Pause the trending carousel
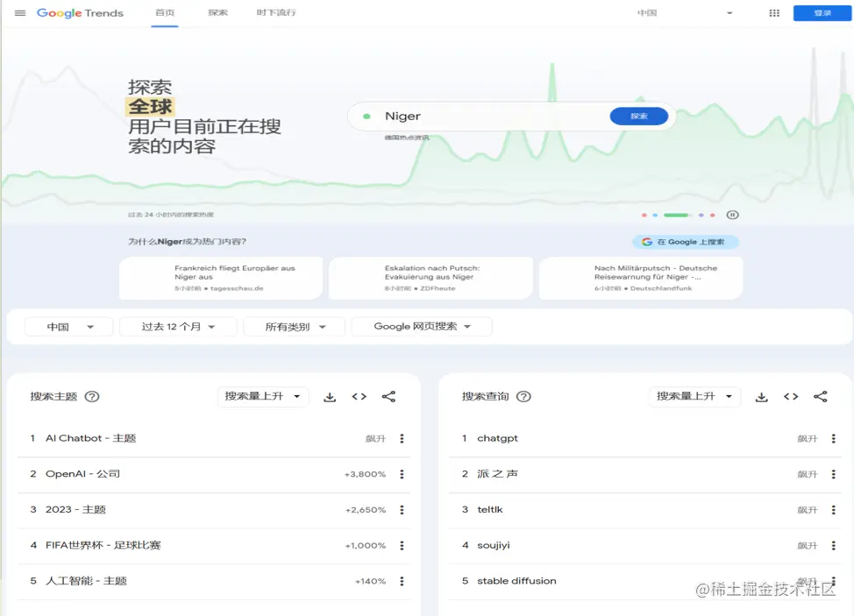This screenshot has height=616, width=854. [732, 215]
